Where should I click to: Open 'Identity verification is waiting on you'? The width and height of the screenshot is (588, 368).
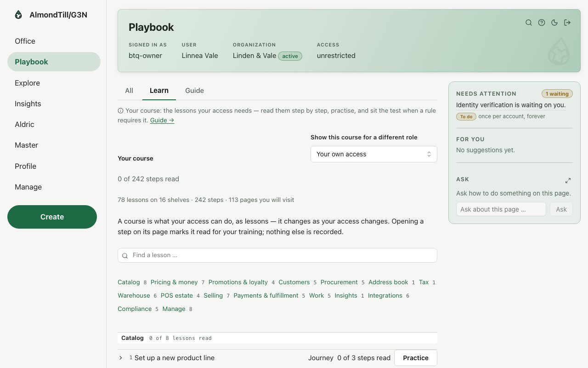(511, 105)
